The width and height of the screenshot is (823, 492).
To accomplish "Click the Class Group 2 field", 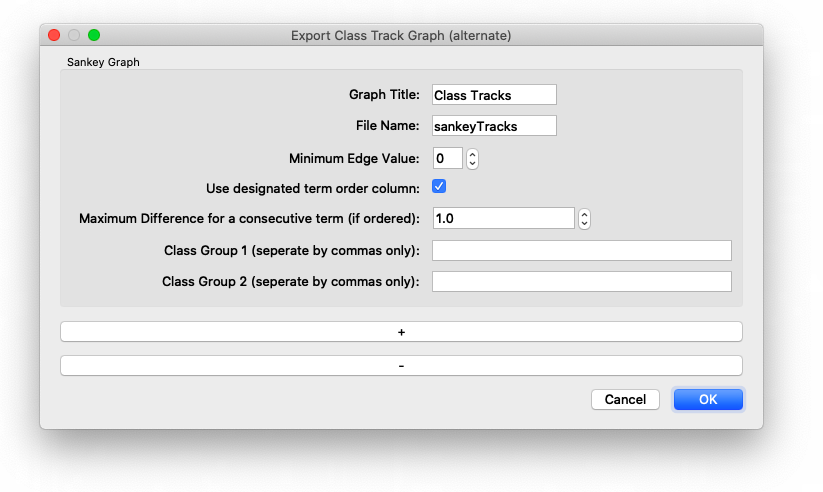I will 581,282.
